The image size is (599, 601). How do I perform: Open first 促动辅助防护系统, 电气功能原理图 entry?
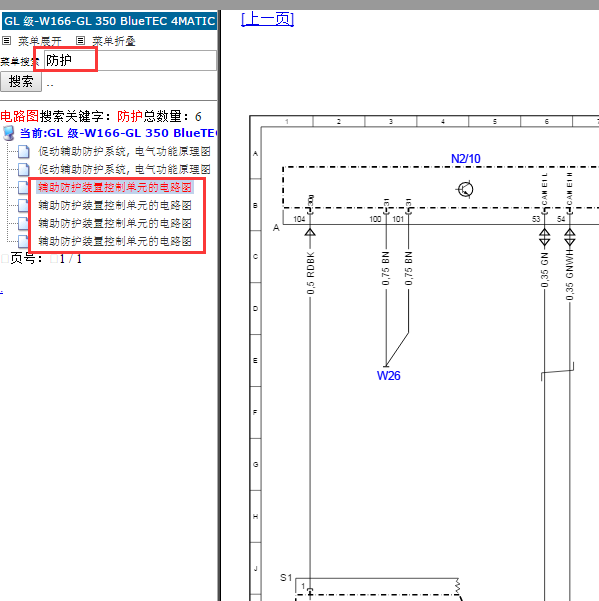[125, 151]
